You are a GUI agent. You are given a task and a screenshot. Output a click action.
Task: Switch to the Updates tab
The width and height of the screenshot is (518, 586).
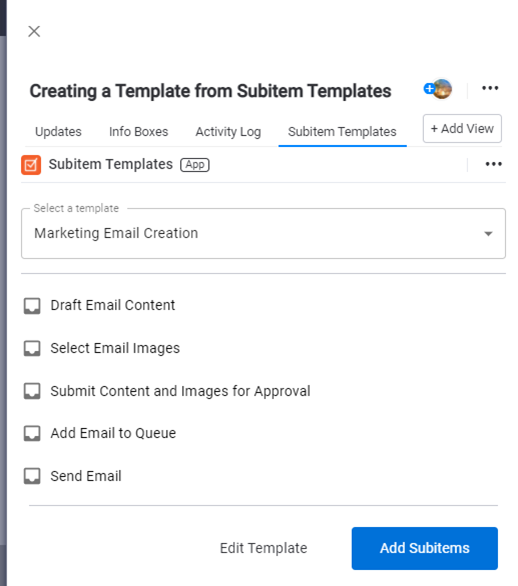point(58,132)
